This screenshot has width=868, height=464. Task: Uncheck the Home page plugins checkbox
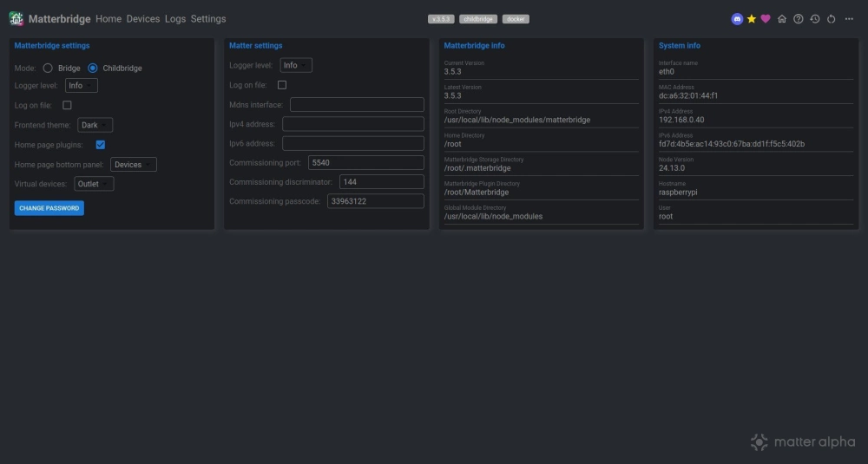(x=101, y=145)
